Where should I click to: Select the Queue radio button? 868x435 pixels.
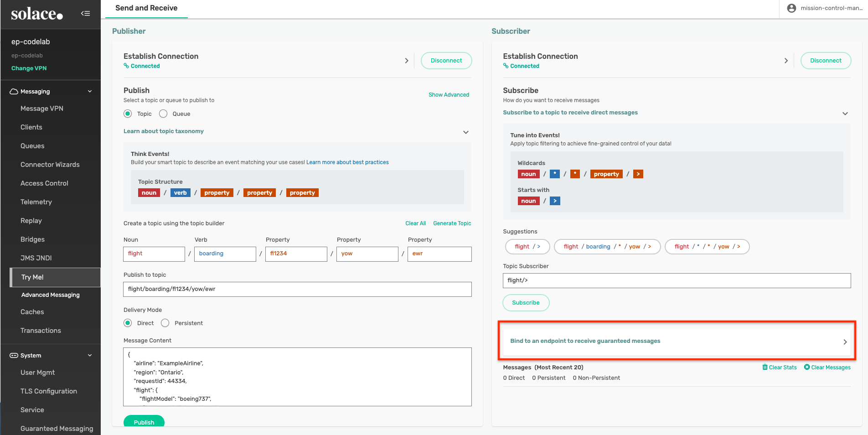click(x=163, y=114)
